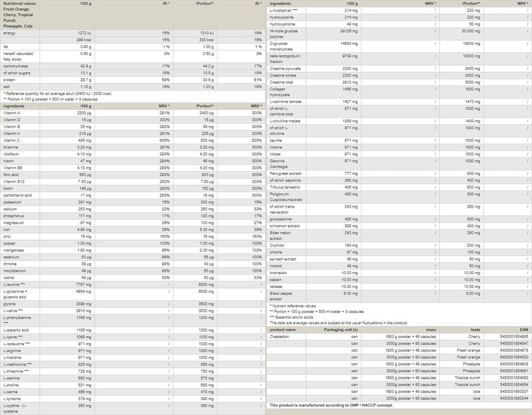The image size is (532, 415).
Task: Select the 'Garcinia Cambogia' ingredient label
Action: (x=279, y=164)
